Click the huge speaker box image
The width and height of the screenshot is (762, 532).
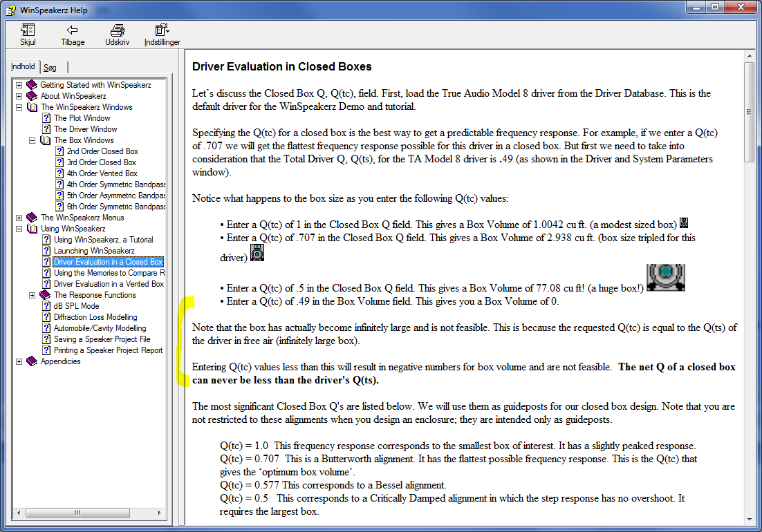tap(666, 278)
